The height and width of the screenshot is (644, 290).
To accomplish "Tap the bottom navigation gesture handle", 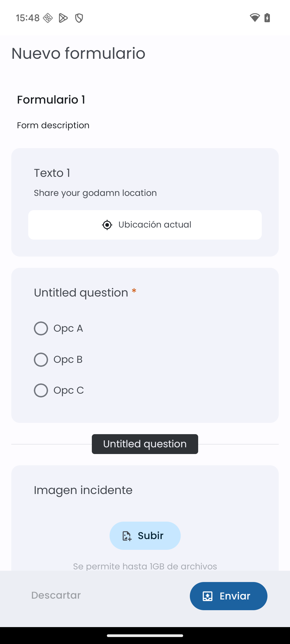I will (x=145, y=635).
